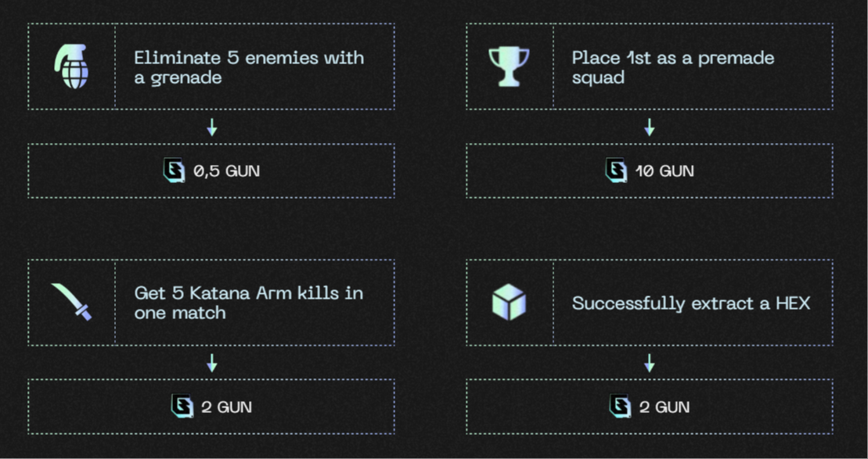This screenshot has height=459, width=868.
Task: Click the 2 GUN reward under Katana quest
Action: click(x=211, y=407)
